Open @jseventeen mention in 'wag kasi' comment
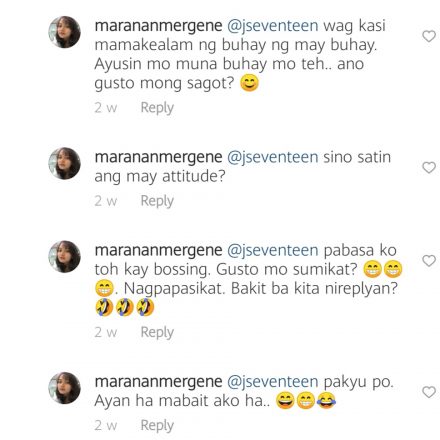440x440 pixels. click(x=273, y=26)
